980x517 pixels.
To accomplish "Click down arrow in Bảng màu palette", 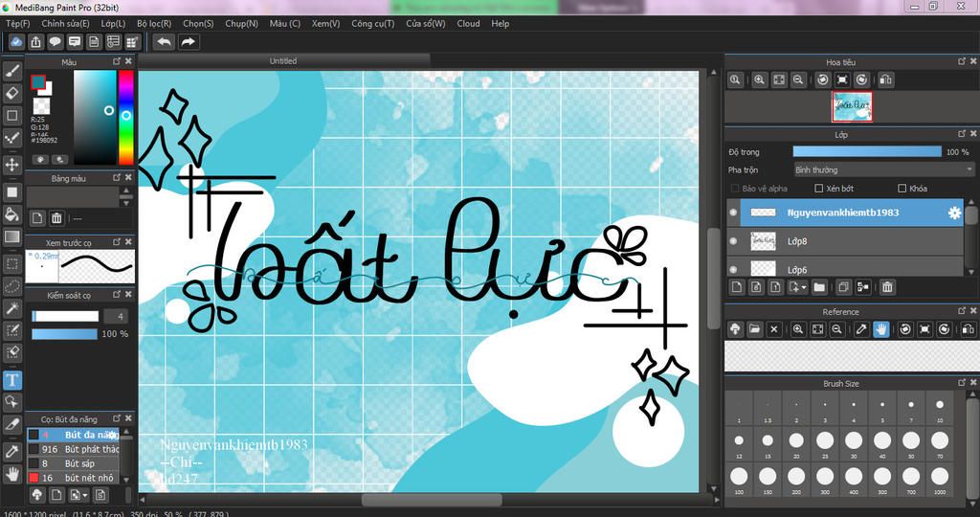I will point(127,203).
